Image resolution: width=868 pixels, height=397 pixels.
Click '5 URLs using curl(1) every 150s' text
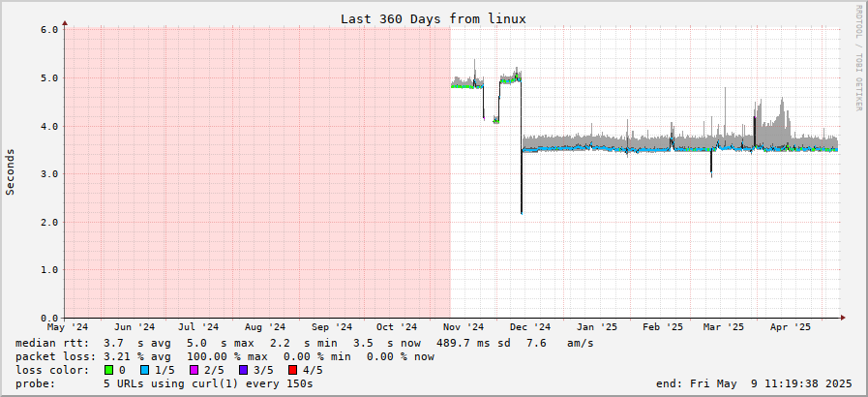[x=208, y=383]
